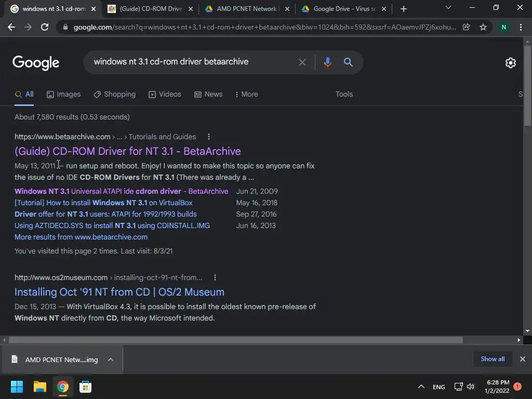Reload the current page
The height and width of the screenshot is (399, 532).
pyautogui.click(x=45, y=27)
